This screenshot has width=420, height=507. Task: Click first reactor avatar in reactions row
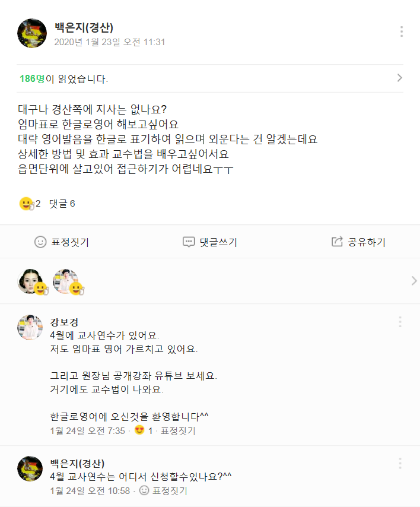point(31,281)
